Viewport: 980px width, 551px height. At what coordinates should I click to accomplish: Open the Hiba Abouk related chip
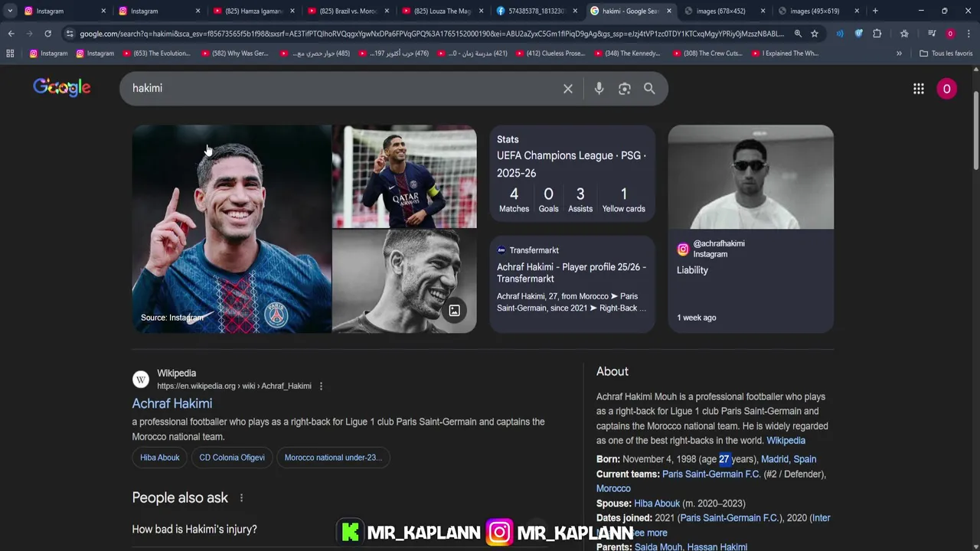[159, 458]
